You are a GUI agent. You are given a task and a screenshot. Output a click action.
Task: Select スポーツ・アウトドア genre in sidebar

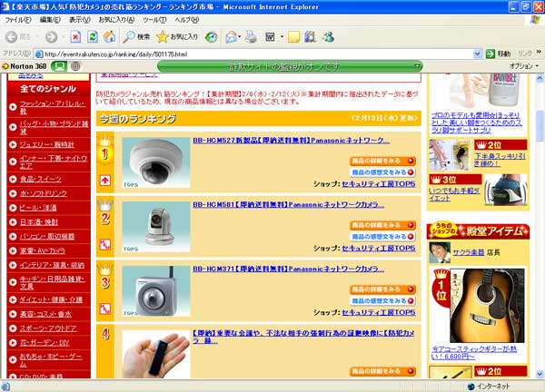(48, 328)
